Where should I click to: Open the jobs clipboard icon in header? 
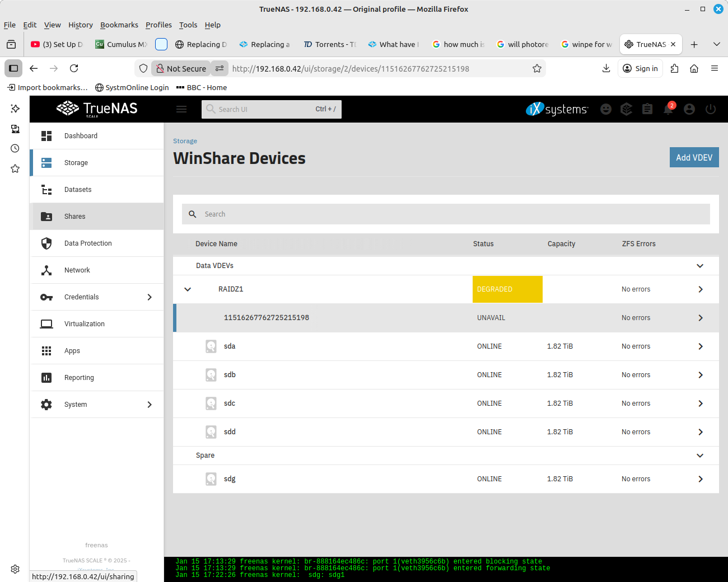[x=647, y=109]
